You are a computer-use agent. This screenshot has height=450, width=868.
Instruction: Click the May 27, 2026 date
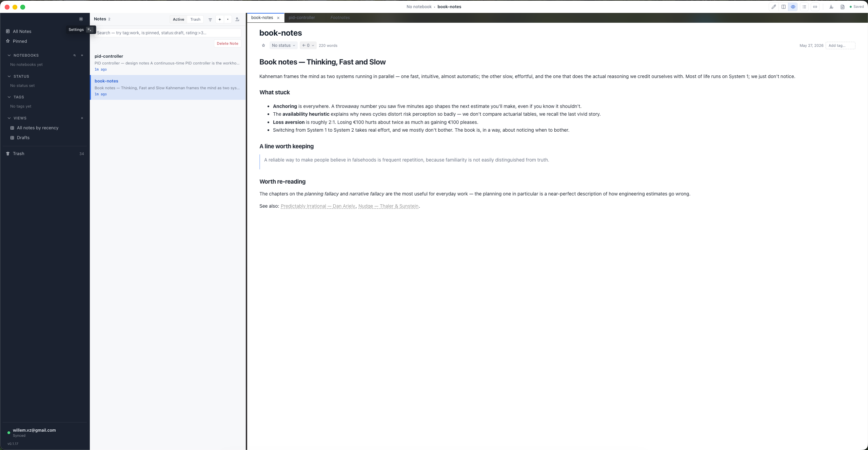[811, 45]
